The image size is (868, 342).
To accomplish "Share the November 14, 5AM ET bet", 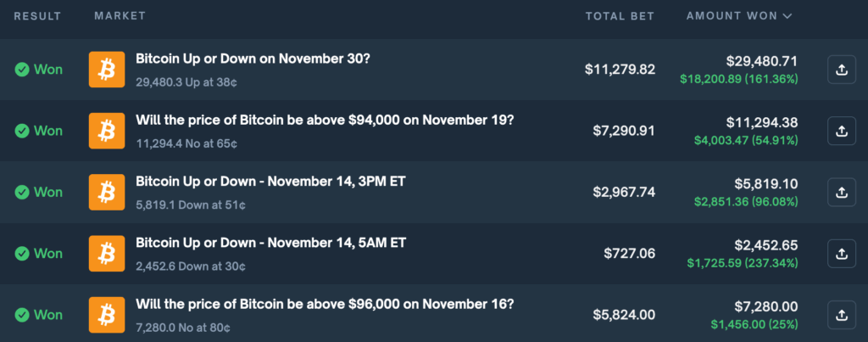I will click(x=842, y=253).
